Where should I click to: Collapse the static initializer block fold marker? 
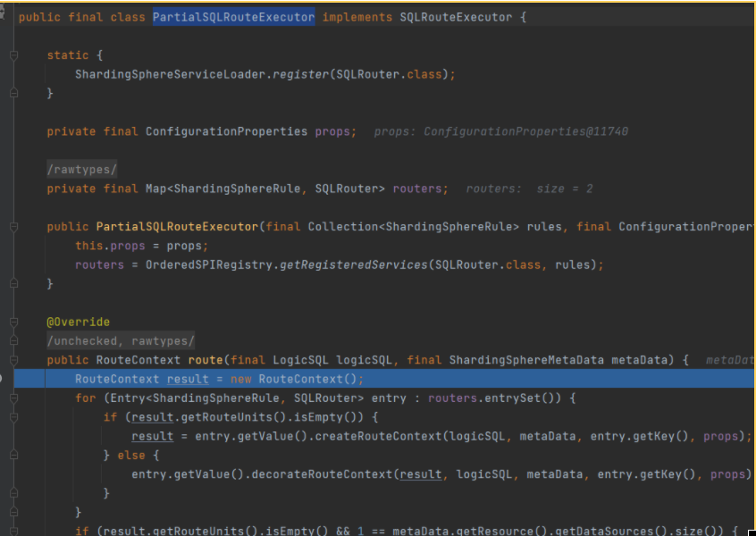[x=13, y=55]
